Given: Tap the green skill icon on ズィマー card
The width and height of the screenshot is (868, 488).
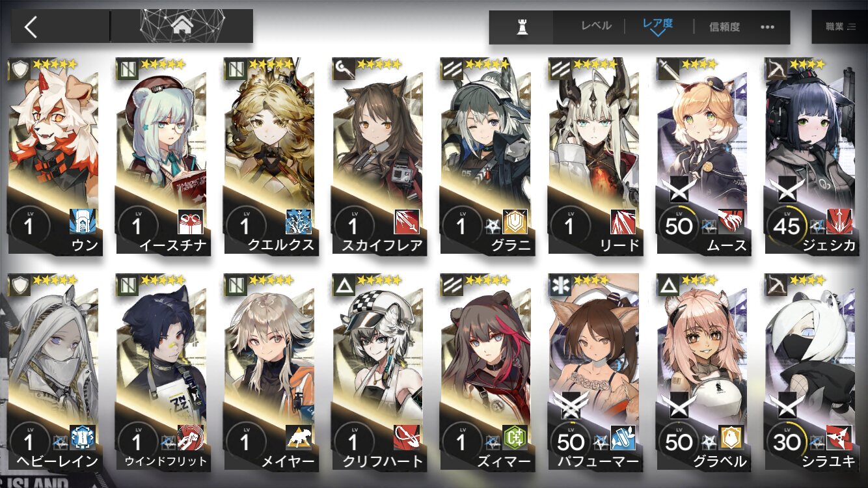Looking at the screenshot, I should (x=514, y=437).
